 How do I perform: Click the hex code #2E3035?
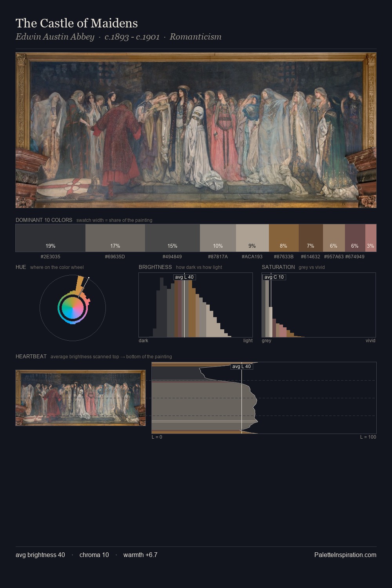[x=51, y=257]
